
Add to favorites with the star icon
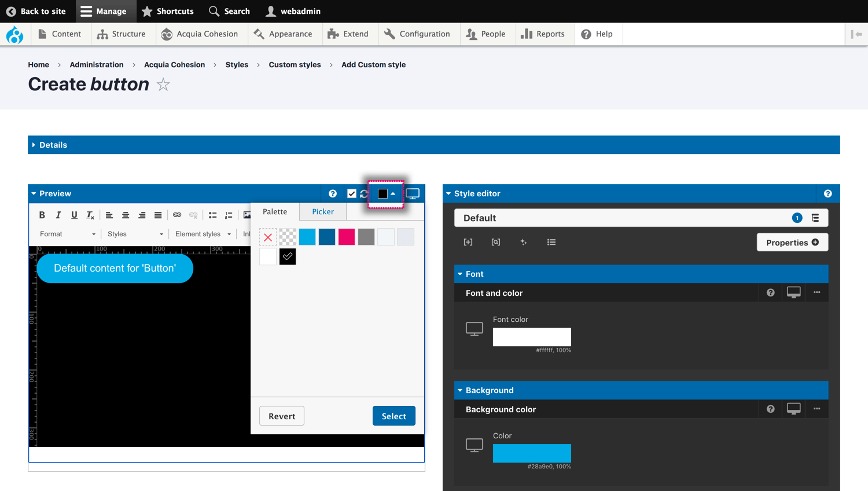(163, 85)
